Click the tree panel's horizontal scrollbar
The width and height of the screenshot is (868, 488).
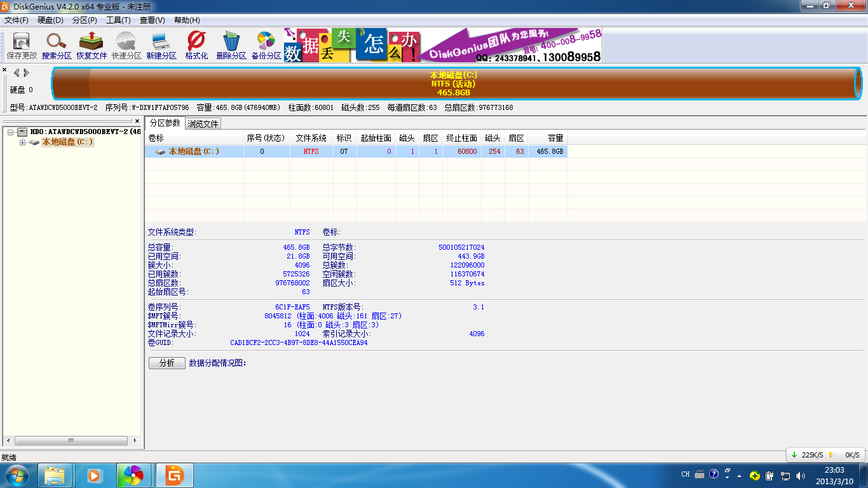pos(72,440)
